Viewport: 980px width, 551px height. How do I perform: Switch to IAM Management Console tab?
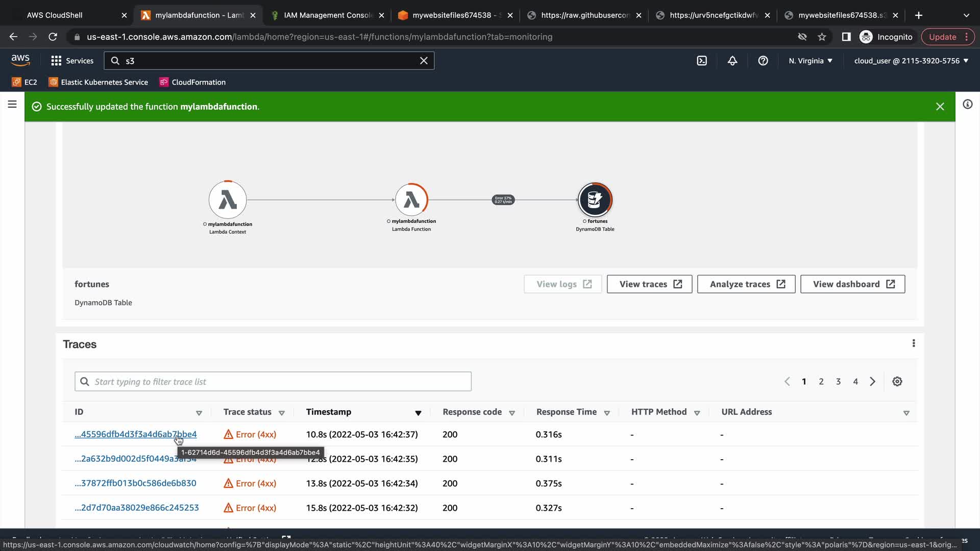coord(328,15)
